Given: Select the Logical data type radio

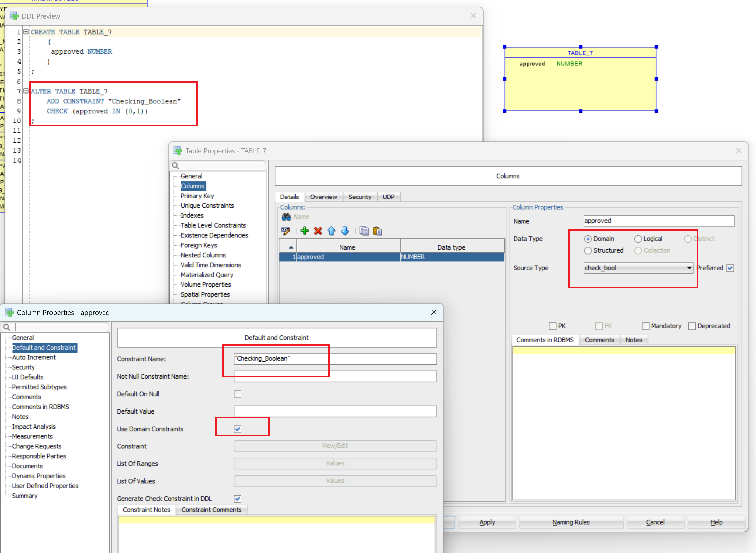Looking at the screenshot, I should click(638, 239).
